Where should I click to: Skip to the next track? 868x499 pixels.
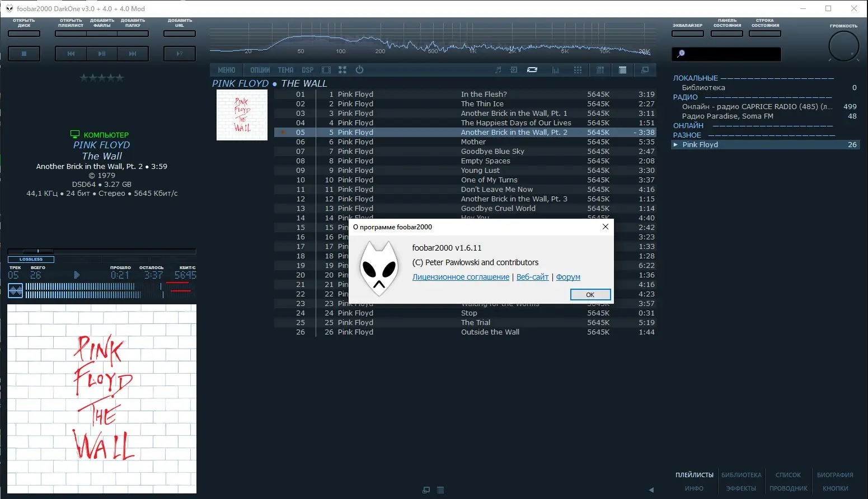[x=133, y=54]
